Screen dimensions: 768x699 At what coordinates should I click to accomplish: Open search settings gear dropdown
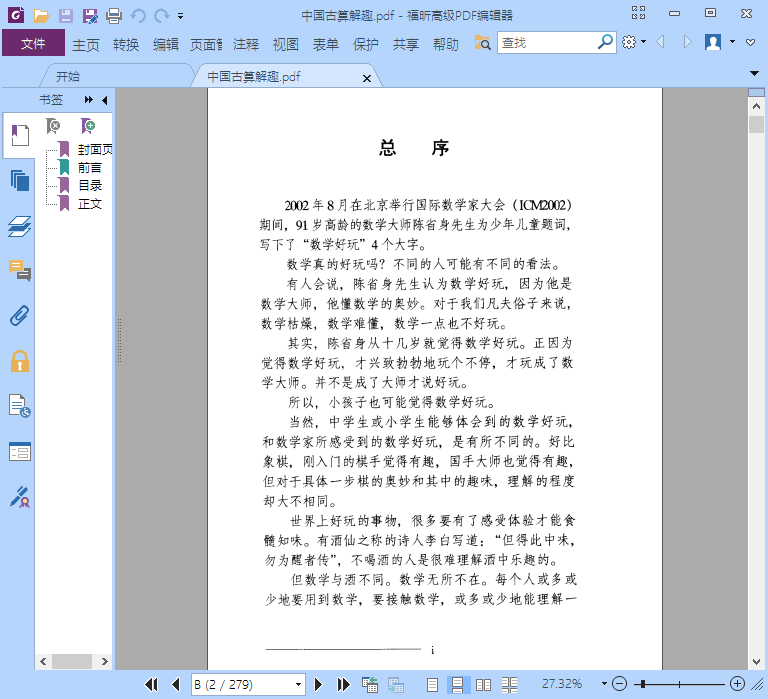point(634,42)
